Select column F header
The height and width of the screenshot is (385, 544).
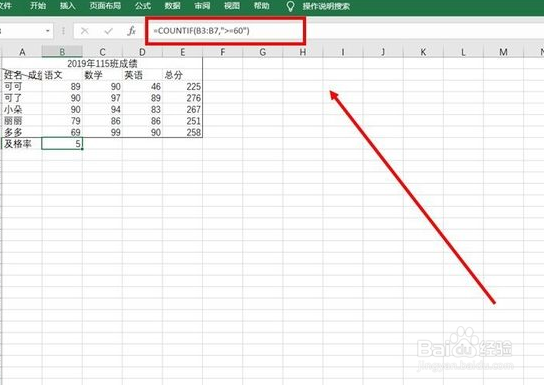coord(222,52)
